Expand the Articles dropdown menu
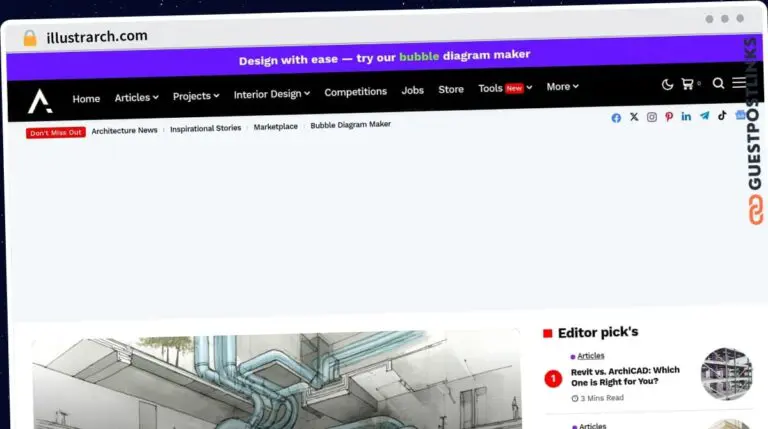This screenshot has width=768, height=429. click(137, 97)
